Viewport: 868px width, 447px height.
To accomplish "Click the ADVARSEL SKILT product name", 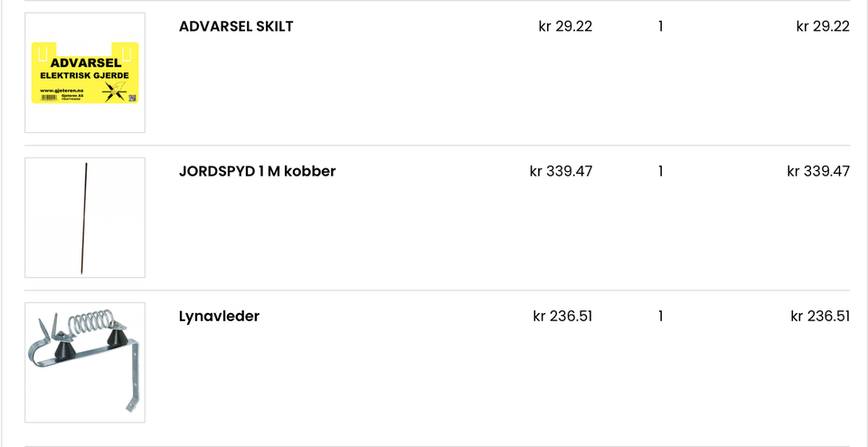I will coord(236,26).
